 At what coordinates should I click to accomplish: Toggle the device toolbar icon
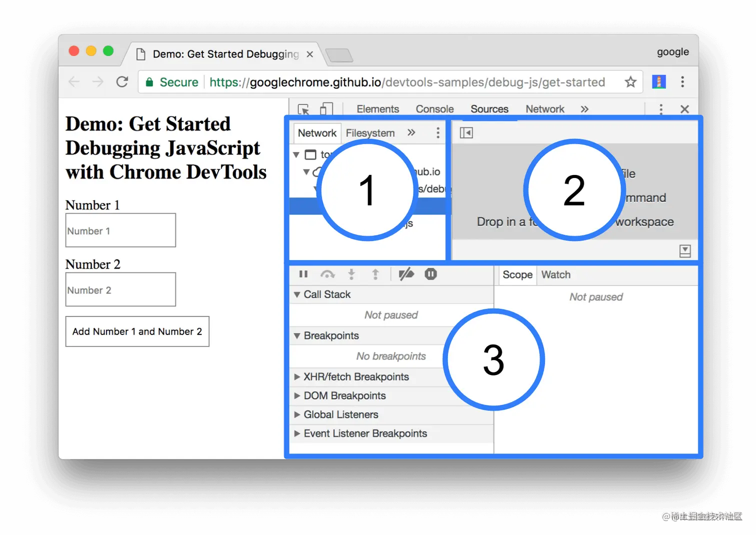(326, 109)
